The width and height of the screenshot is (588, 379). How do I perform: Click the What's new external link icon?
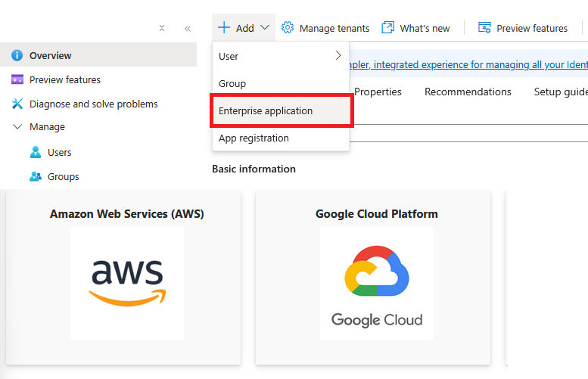388,28
